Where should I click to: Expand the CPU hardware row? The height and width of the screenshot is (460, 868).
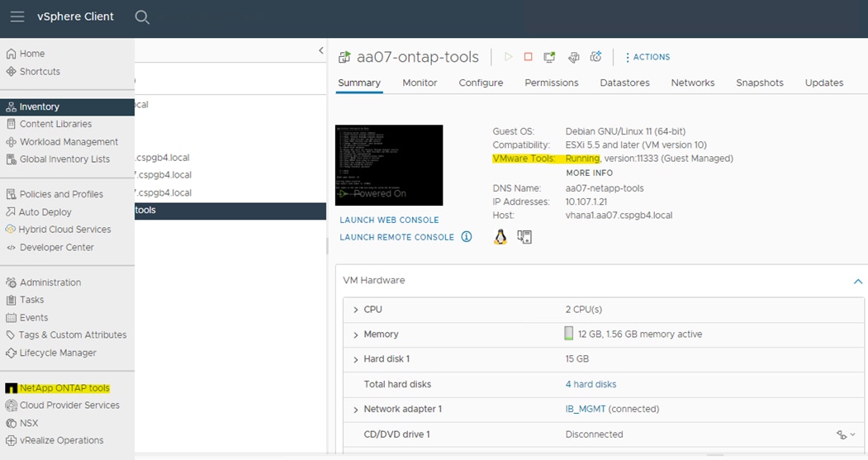click(x=355, y=310)
